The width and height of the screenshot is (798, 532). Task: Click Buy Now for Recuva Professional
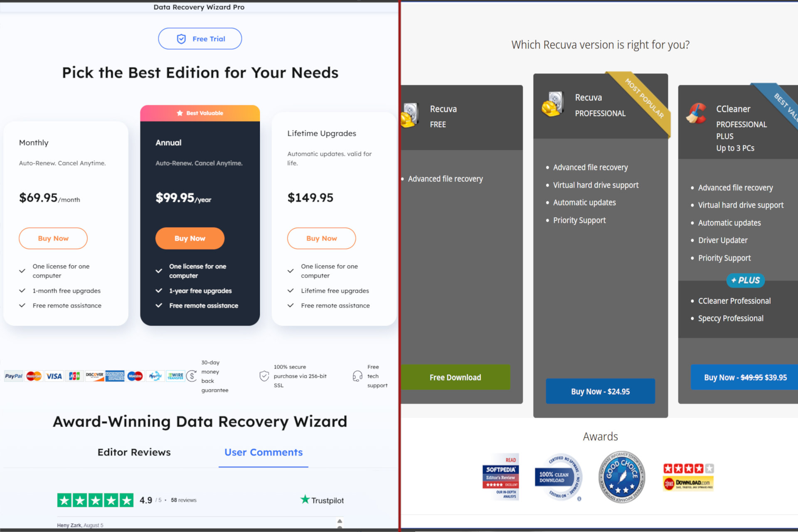[600, 391]
